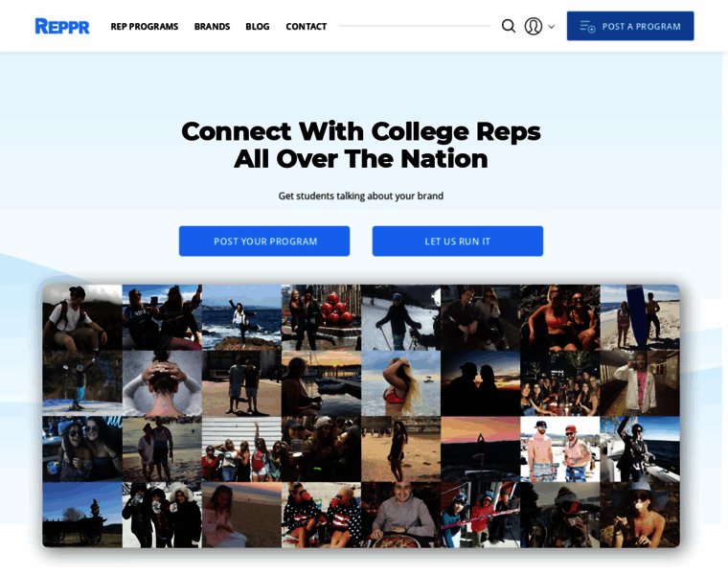Click the search magnifier icon
Image resolution: width=728 pixels, height=575 pixels.
[x=509, y=26]
